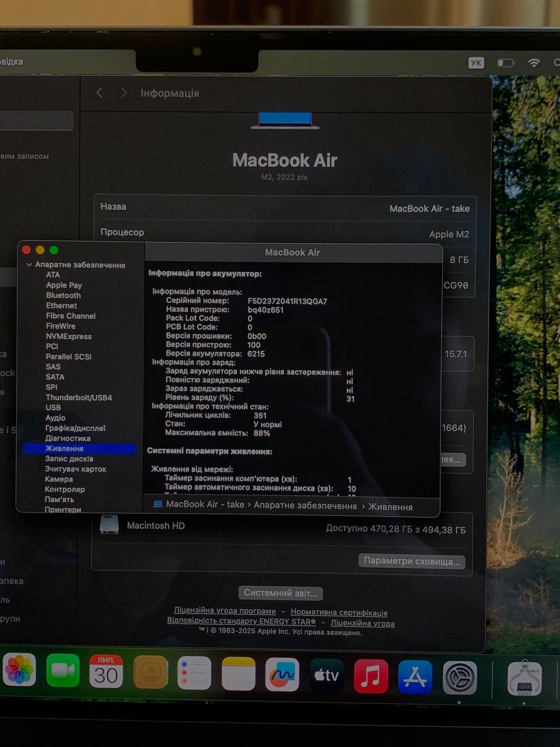Open Ліцензійна угода link
Screen dimensions: 560x747
click(363, 623)
